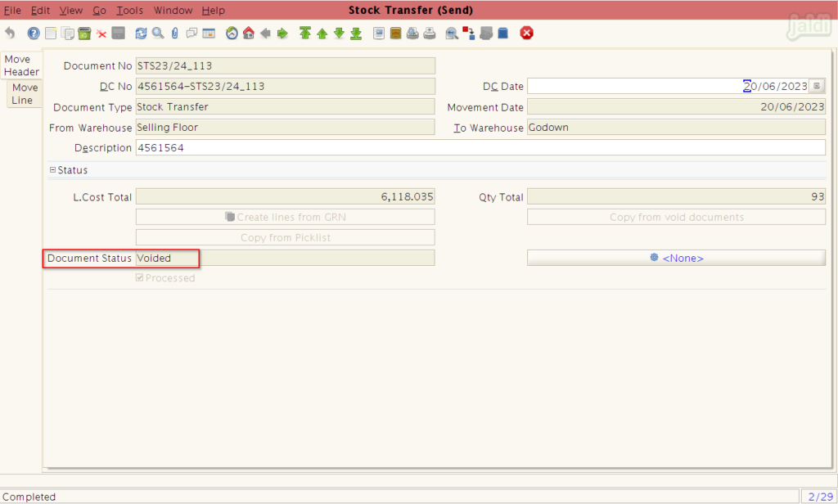Image resolution: width=838 pixels, height=504 pixels.
Task: Click the Movement Date field
Action: tap(676, 106)
